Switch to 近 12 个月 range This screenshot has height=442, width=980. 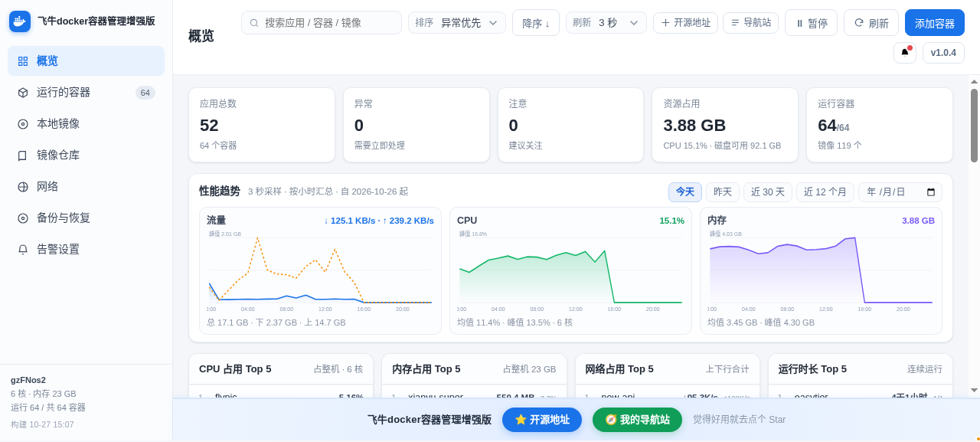(825, 192)
